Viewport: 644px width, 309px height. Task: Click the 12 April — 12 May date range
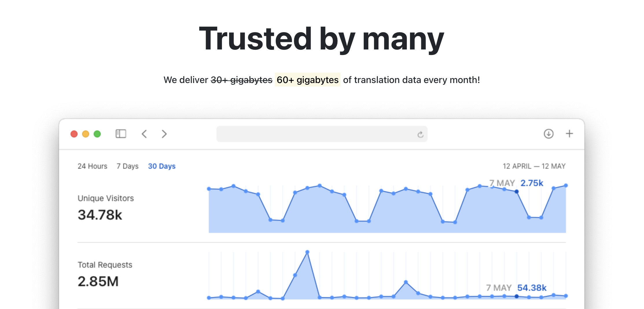click(x=534, y=166)
